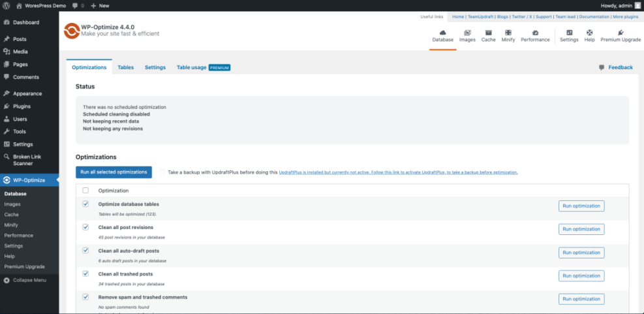
Task: Collapse the admin menu
Action: pos(25,280)
